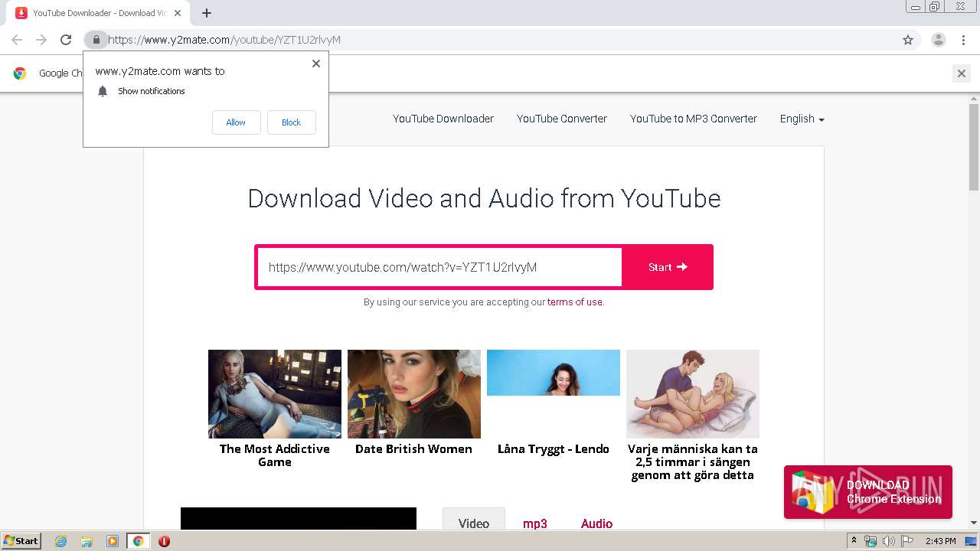Click the page scrollbar down arrow
This screenshot has height=551, width=980.
pos(974,523)
